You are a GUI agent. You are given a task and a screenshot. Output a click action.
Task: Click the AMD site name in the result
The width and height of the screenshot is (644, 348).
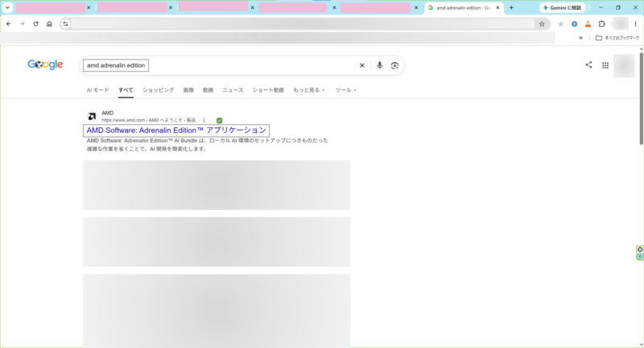[108, 113]
